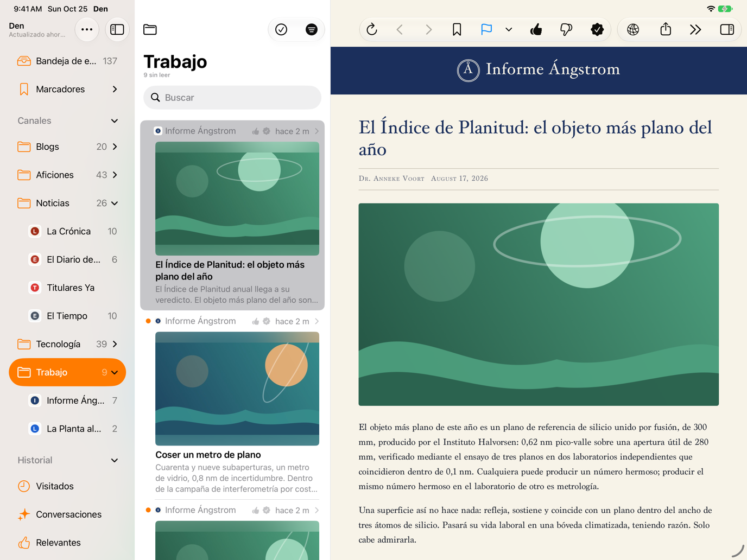The height and width of the screenshot is (560, 747).
Task: Open the share sheet icon
Action: pos(666,29)
